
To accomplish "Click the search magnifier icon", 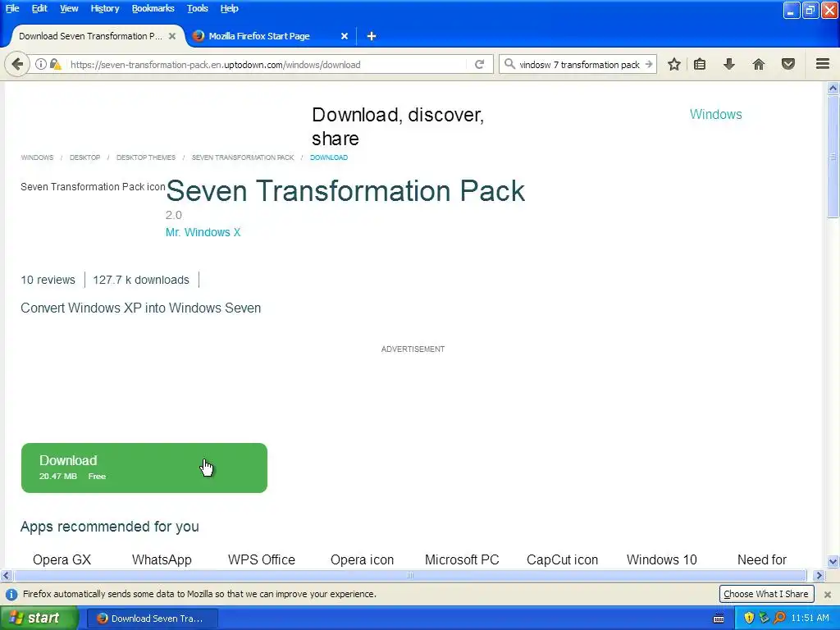I will coord(509,64).
